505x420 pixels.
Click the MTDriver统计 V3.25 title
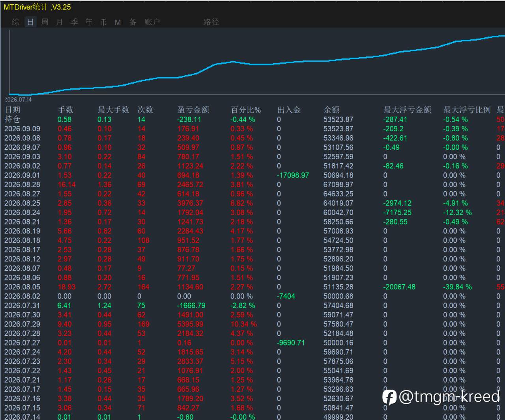pos(38,7)
